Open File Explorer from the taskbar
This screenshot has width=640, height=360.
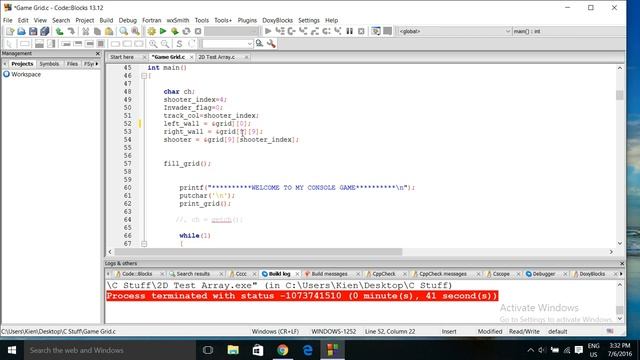tap(233, 350)
